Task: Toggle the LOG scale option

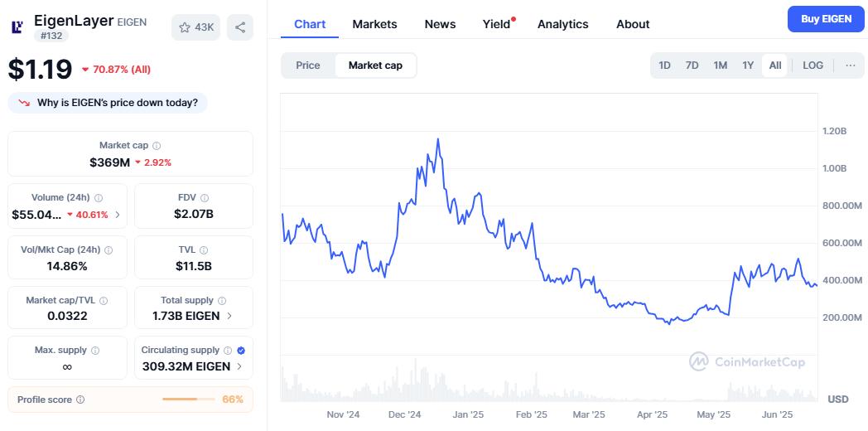Action: [813, 65]
